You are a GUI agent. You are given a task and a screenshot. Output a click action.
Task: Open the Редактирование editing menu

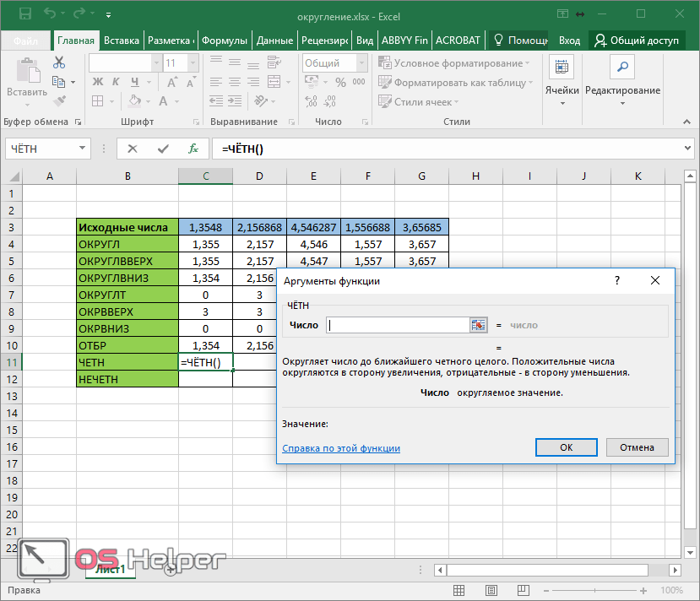[x=622, y=83]
